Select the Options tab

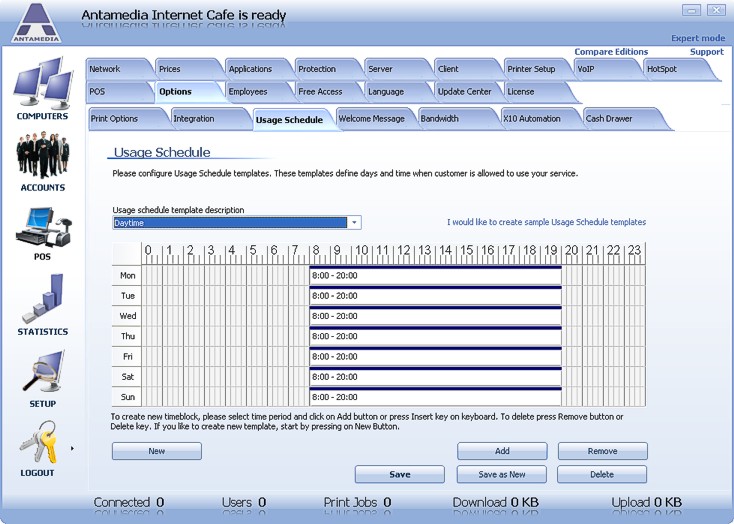(188, 92)
